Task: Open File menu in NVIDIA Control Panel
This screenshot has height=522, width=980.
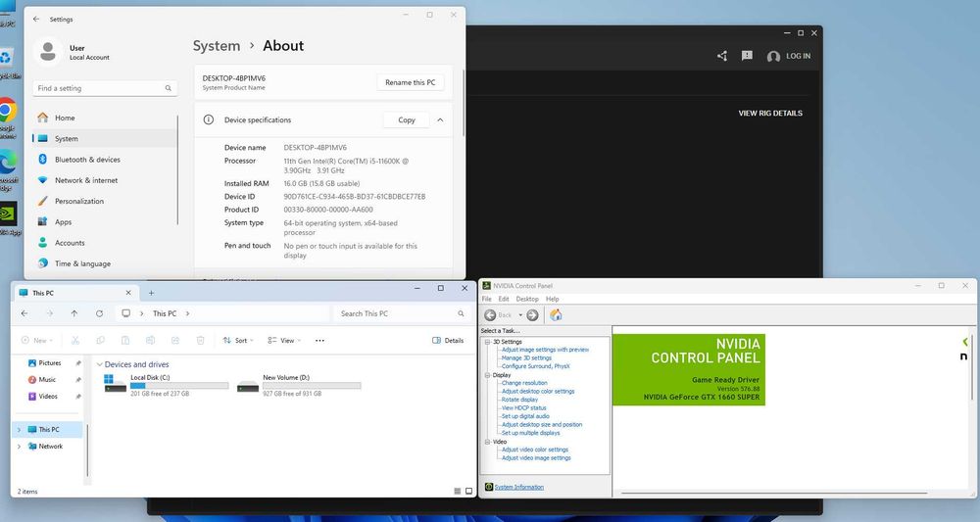Action: tap(486, 299)
